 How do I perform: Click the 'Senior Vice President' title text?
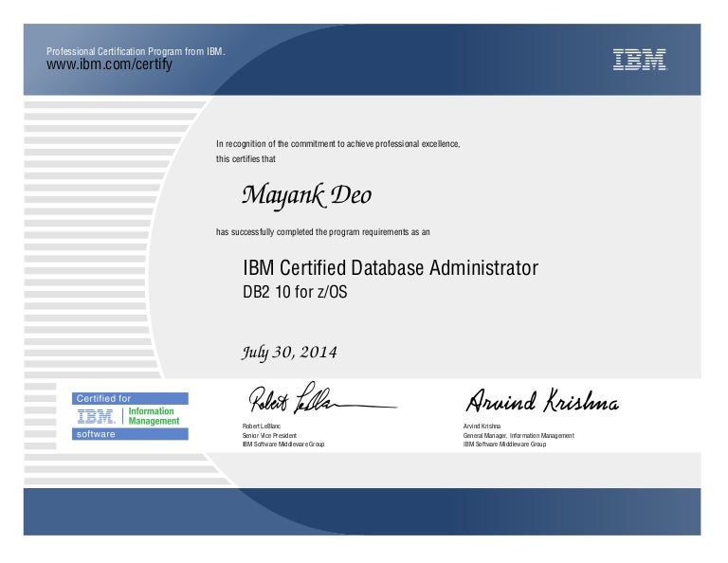[269, 435]
